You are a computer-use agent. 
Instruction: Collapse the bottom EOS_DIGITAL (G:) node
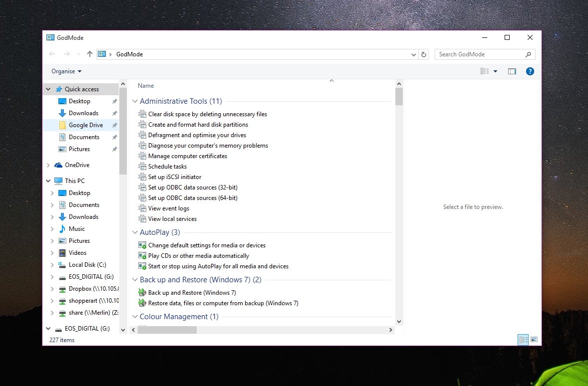click(x=48, y=329)
